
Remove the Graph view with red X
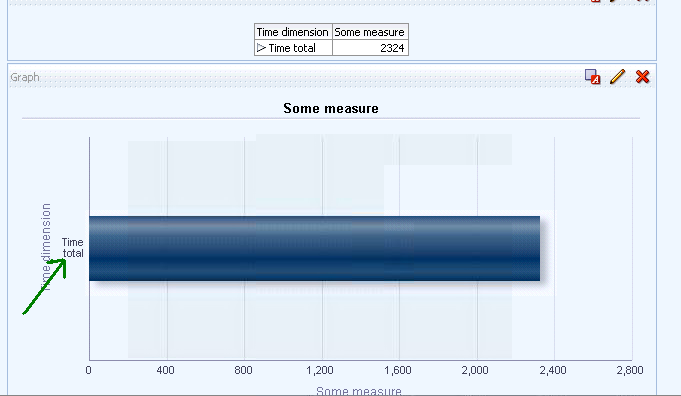pos(642,77)
